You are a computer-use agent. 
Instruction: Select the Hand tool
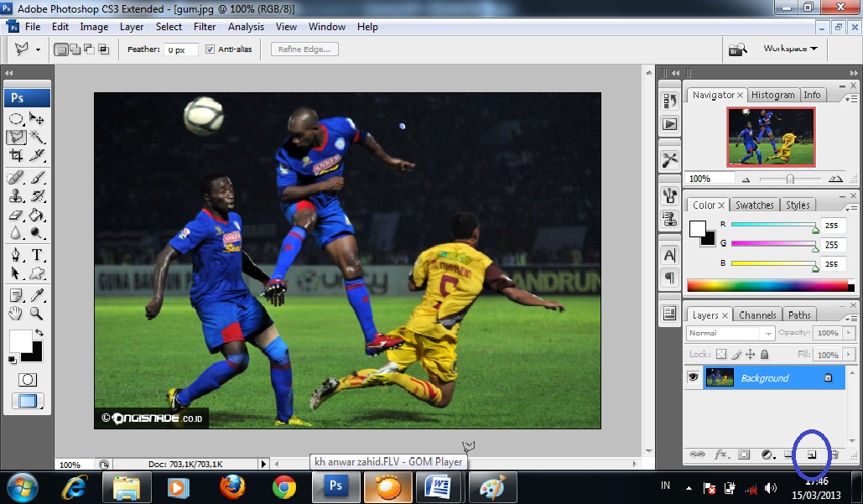(16, 314)
